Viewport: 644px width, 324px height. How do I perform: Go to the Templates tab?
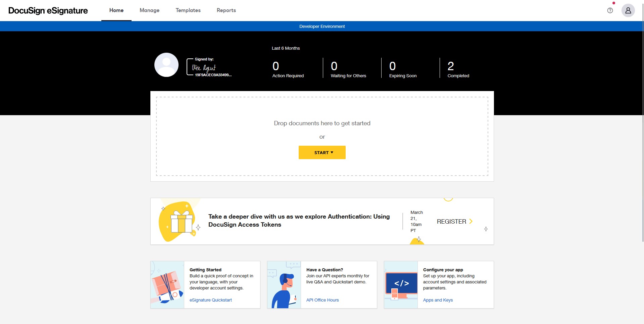point(188,10)
